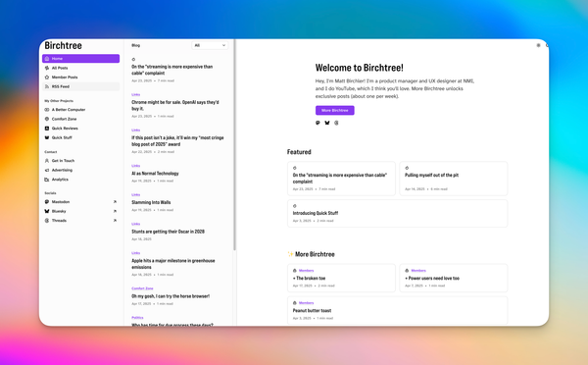The height and width of the screenshot is (365, 588).
Task: Open the members post The broken toe
Action: [341, 278]
